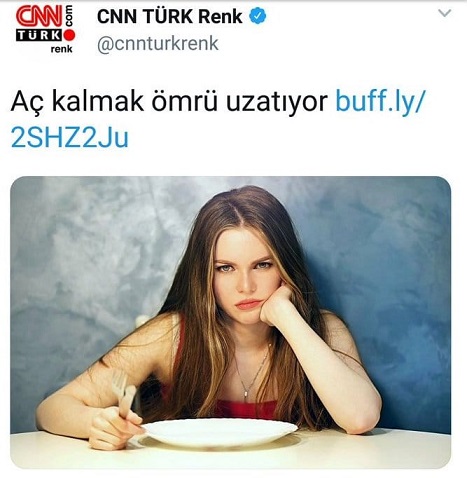Image resolution: width=467 pixels, height=478 pixels.
Task: Click the word Renk in the account name
Action: click(220, 16)
